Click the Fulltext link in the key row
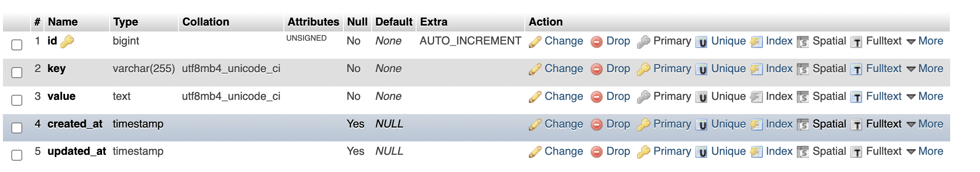Screen dimensions: 980x172 point(884,69)
